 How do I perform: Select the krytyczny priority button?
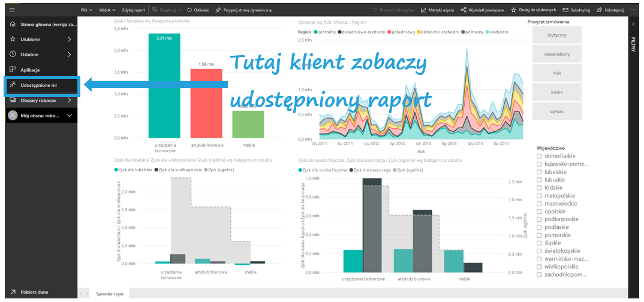(x=556, y=35)
